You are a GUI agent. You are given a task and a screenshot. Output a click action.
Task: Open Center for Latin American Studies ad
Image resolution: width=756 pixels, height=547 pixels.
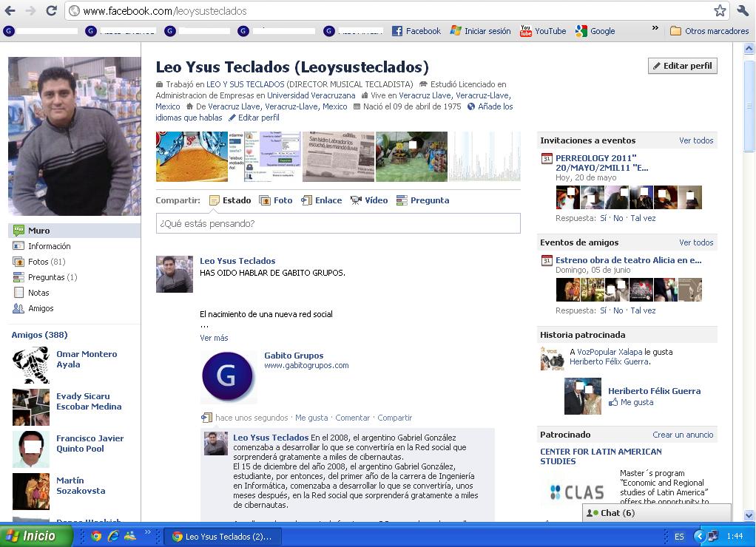[601, 456]
